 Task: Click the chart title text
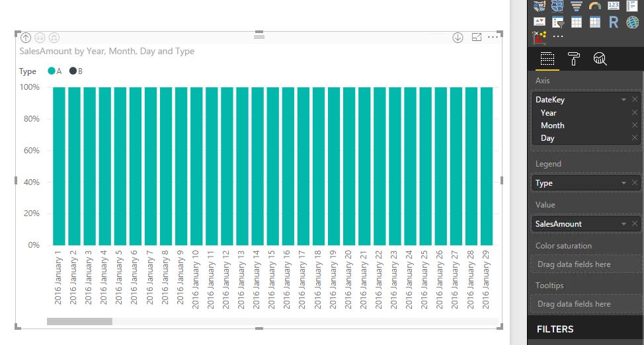[x=107, y=52]
